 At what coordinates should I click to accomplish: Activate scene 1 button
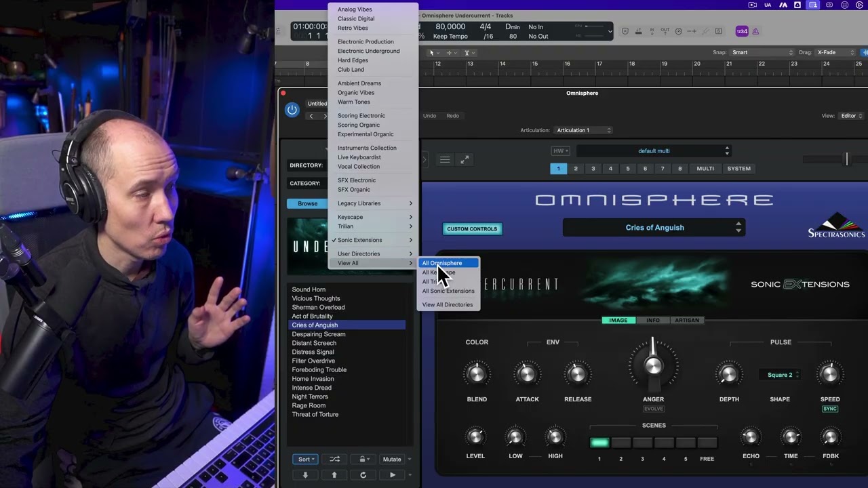599,443
